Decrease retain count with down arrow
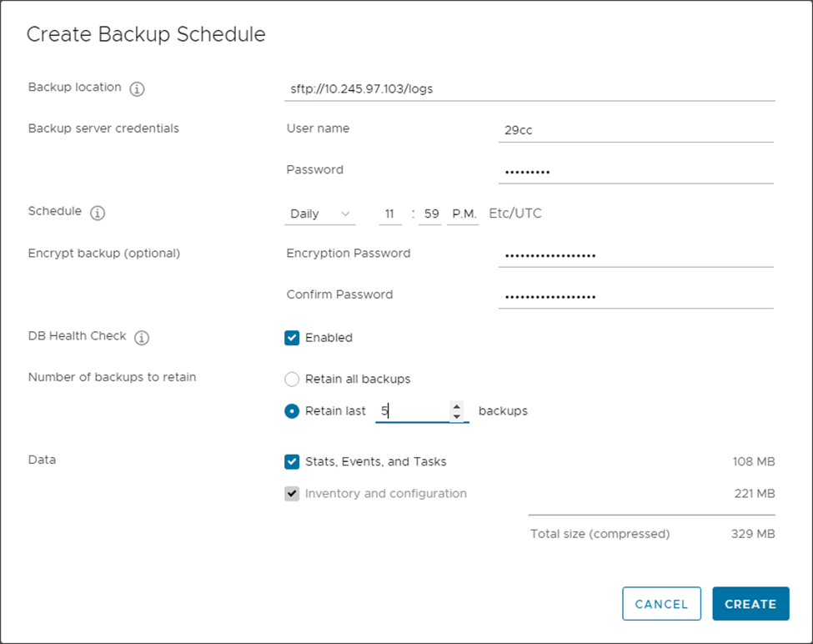This screenshot has width=813, height=644. click(x=456, y=416)
